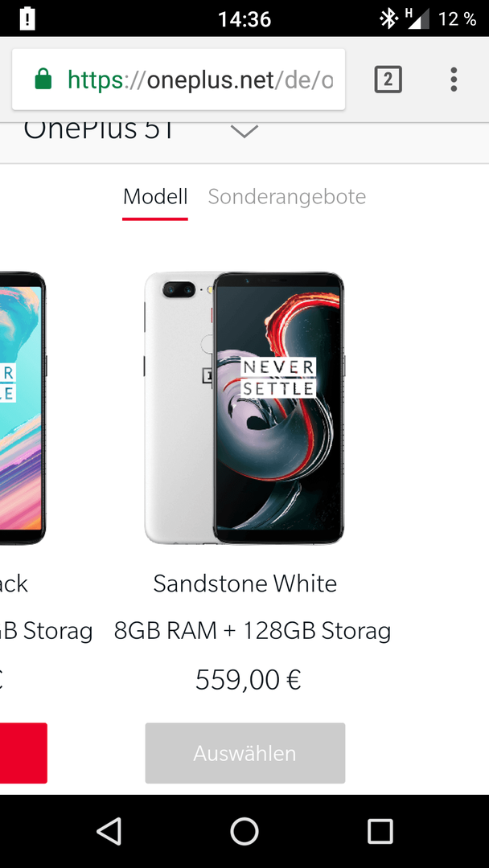Tap the battery percentage indicator
This screenshot has width=489, height=868.
[458, 19]
